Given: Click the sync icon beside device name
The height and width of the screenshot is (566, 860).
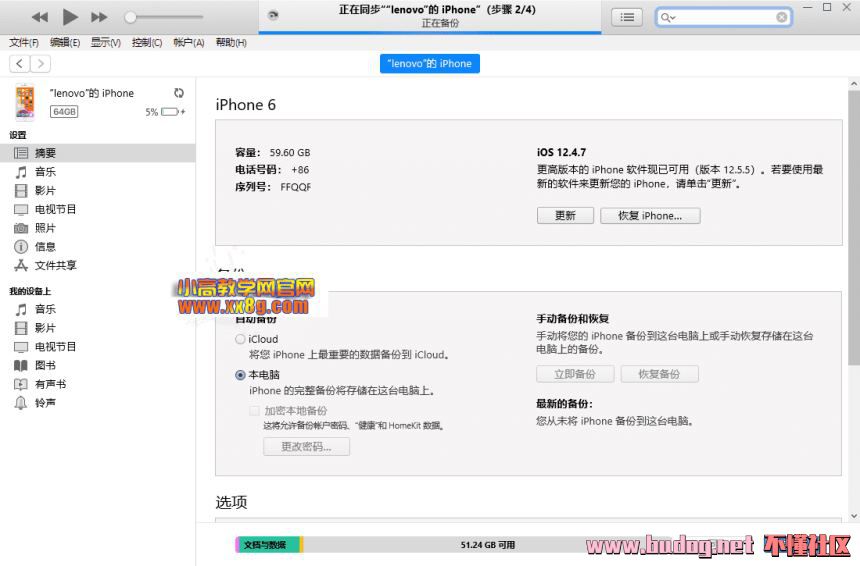Looking at the screenshot, I should pos(179,93).
